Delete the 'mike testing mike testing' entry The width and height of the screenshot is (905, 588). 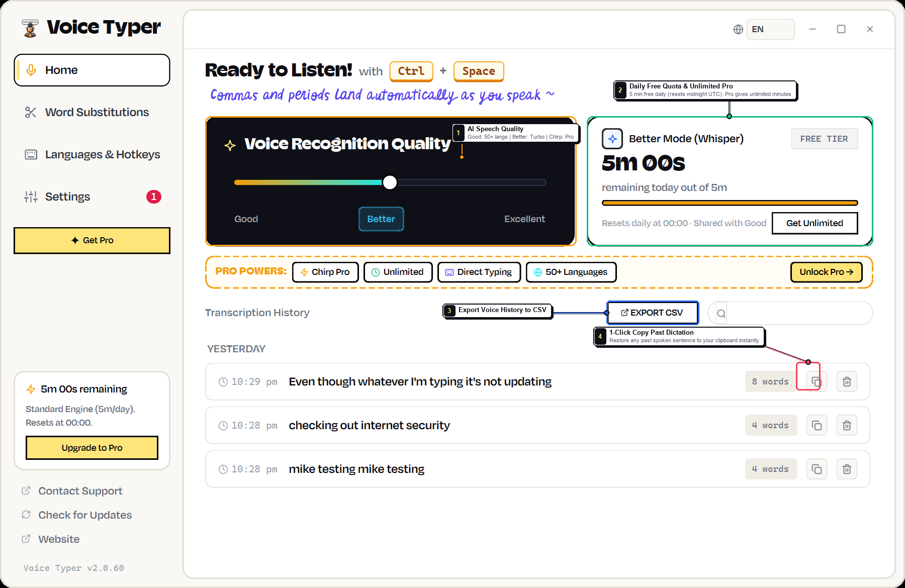click(847, 469)
